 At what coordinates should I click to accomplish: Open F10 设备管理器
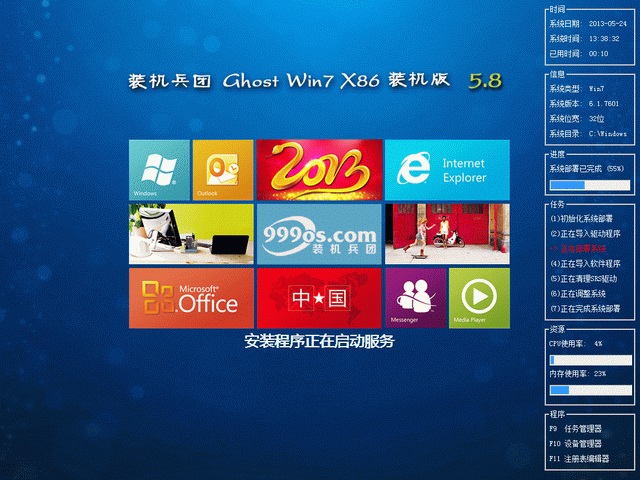576,444
